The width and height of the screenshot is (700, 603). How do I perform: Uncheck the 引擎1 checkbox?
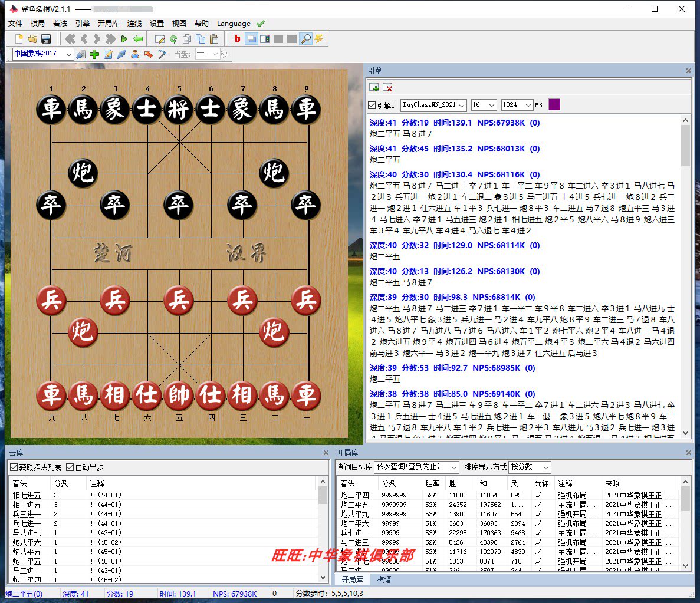(x=372, y=105)
